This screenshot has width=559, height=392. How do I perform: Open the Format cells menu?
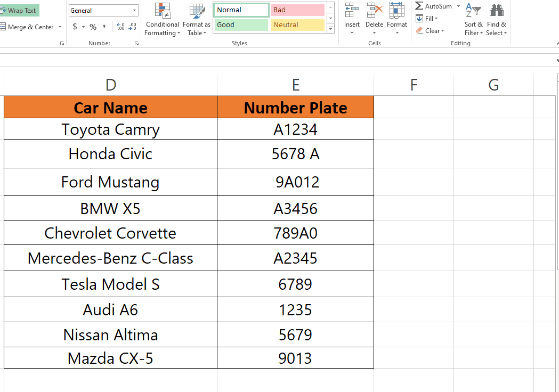pyautogui.click(x=397, y=20)
